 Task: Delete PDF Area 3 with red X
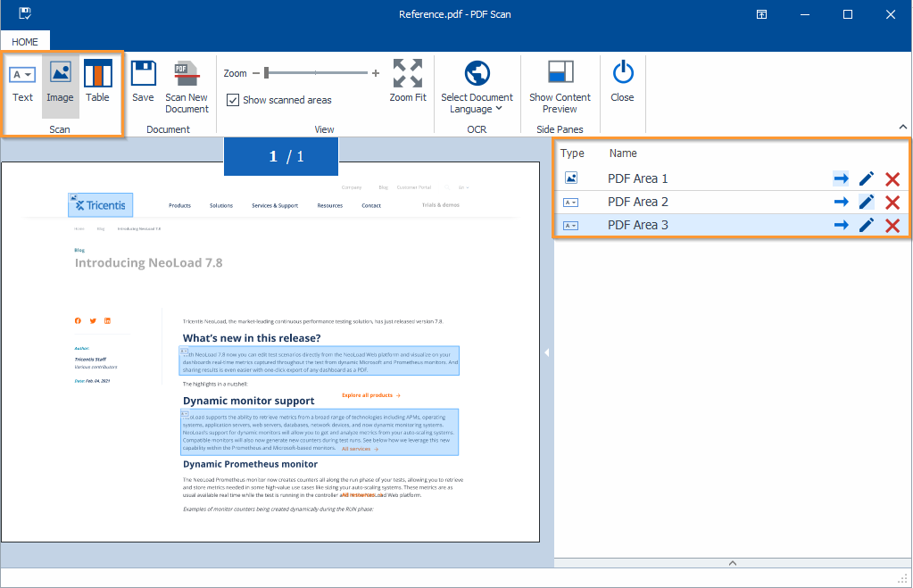tap(892, 226)
